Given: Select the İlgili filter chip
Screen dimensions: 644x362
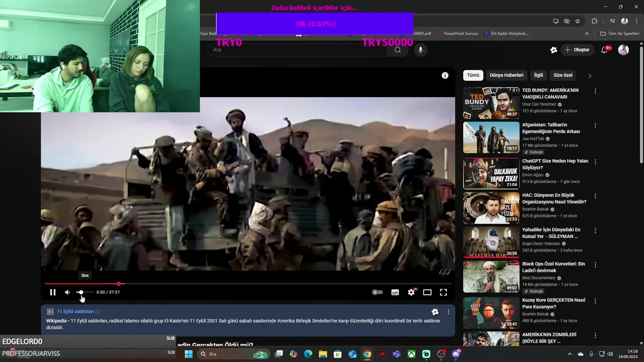Looking at the screenshot, I should (x=538, y=75).
